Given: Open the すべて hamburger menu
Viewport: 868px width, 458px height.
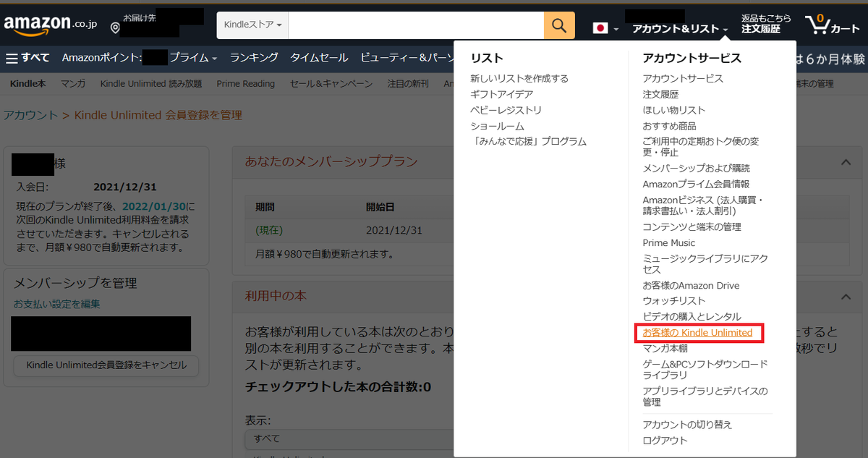Looking at the screenshot, I should click(x=28, y=58).
